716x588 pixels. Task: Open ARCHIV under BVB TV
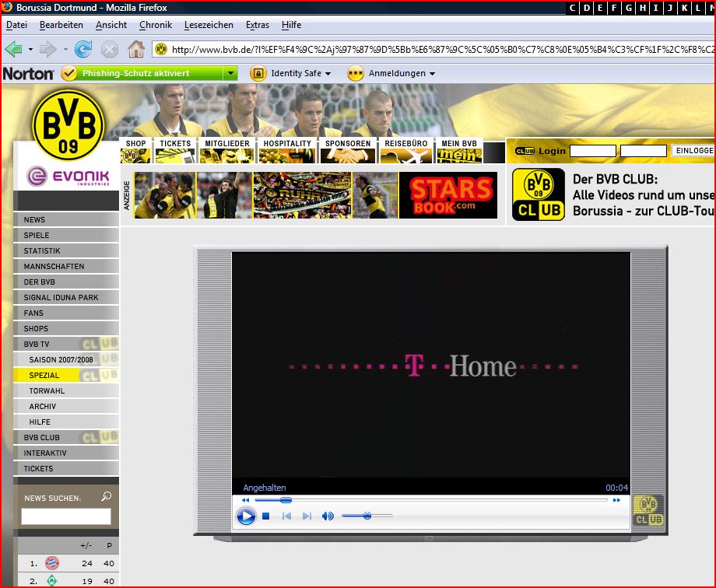pos(66,406)
